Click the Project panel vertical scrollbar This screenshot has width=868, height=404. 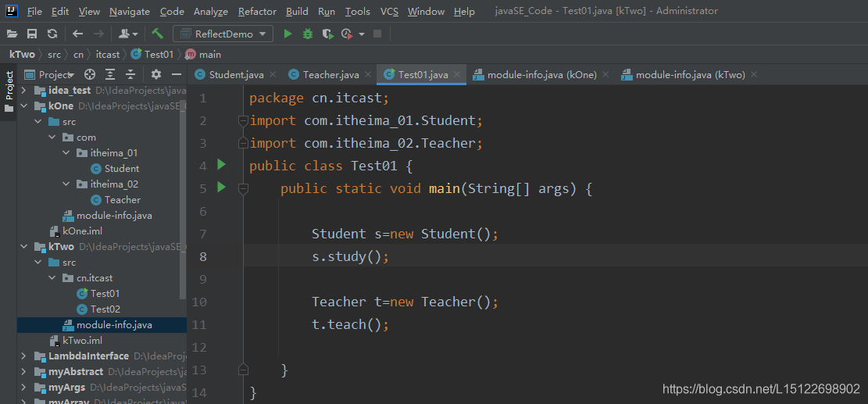pos(184,199)
